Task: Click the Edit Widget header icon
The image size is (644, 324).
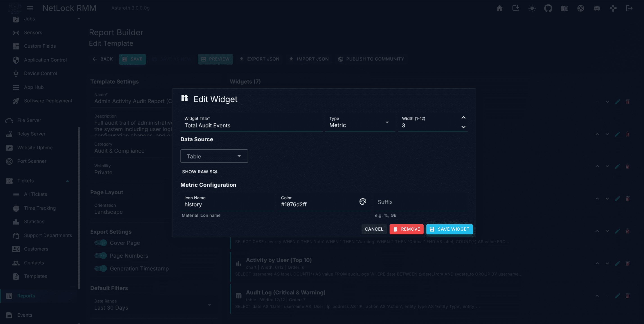Action: (184, 98)
